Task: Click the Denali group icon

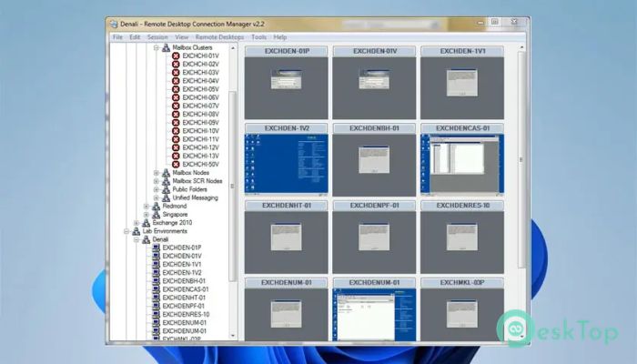Action: (x=146, y=239)
